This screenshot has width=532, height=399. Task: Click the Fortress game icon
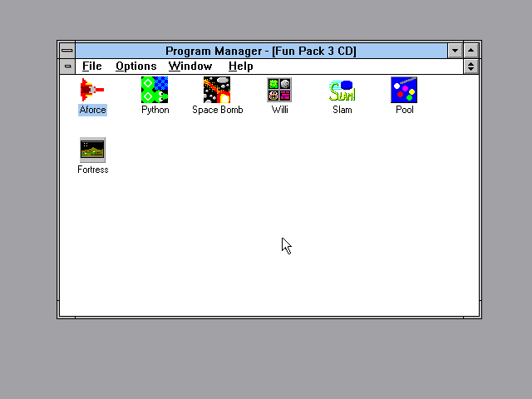pyautogui.click(x=92, y=150)
